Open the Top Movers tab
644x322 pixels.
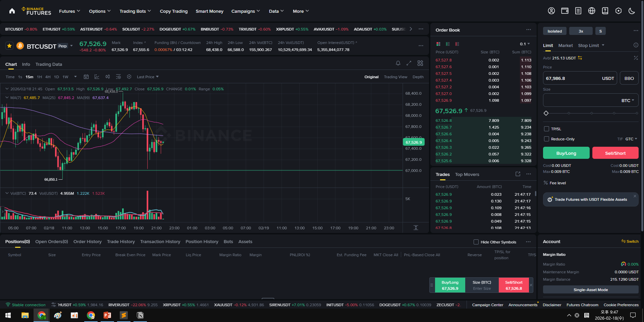click(467, 174)
